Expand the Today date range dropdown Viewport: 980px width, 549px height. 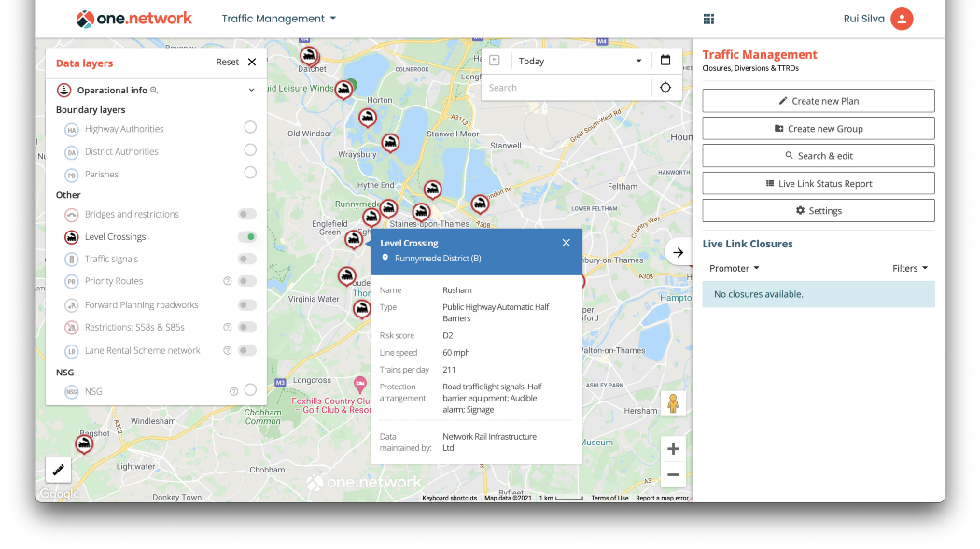581,61
